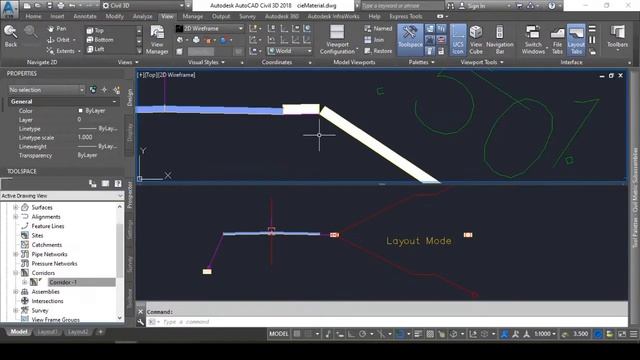Click the Color ByLayer swatch

click(80, 111)
